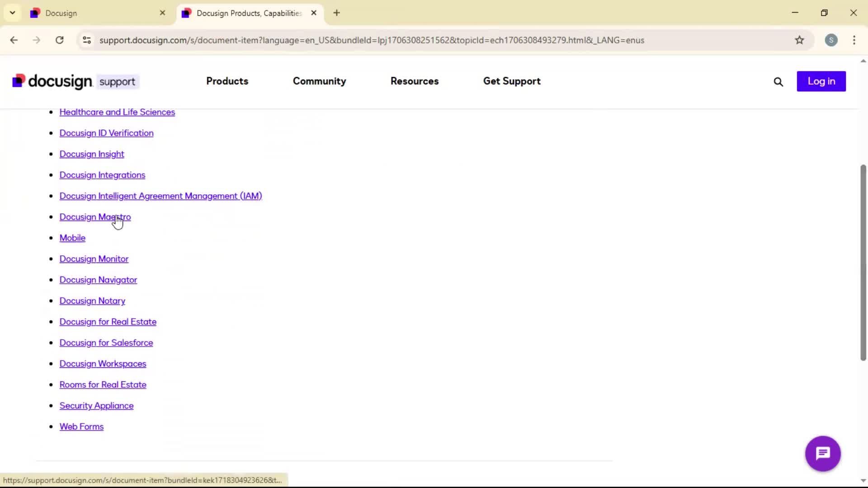This screenshot has width=868, height=488.
Task: Reload the current page
Action: 59,40
